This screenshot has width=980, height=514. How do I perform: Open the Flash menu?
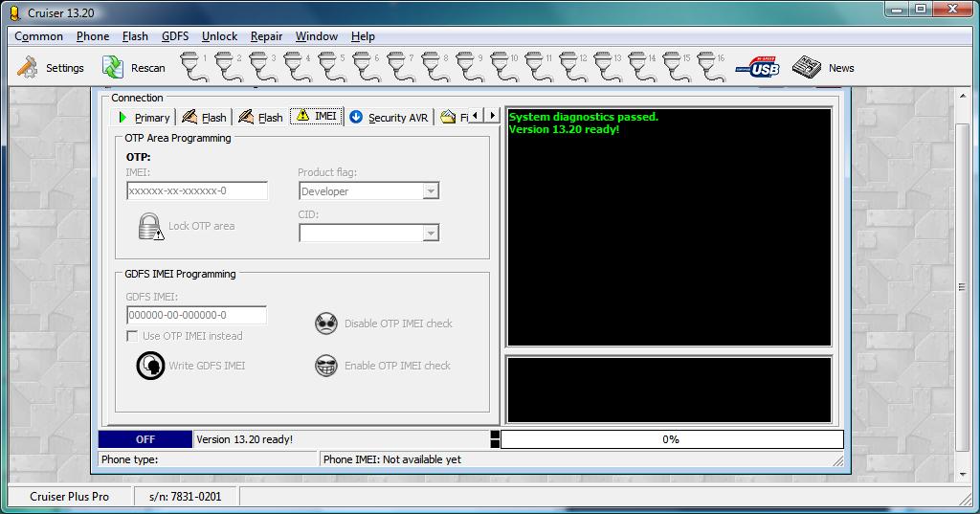(135, 36)
